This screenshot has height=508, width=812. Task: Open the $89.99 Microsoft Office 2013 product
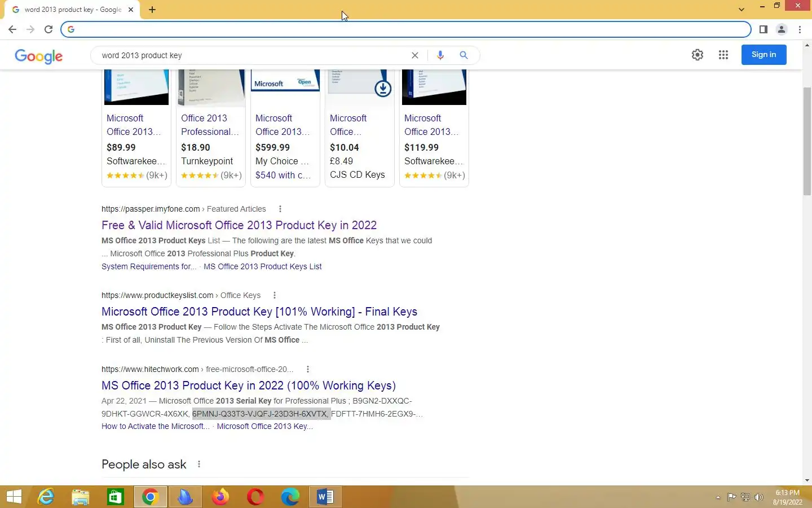(134, 125)
